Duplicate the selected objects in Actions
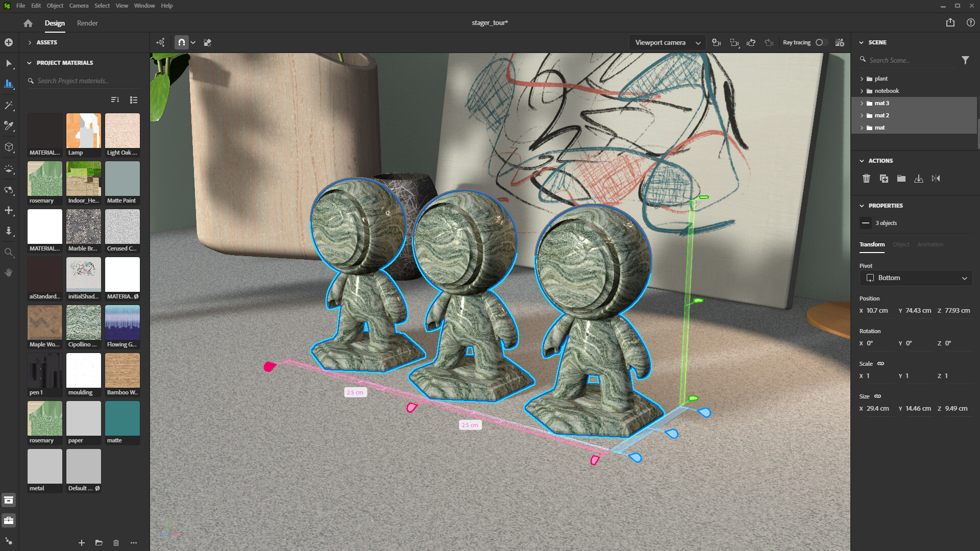Image resolution: width=980 pixels, height=551 pixels. 884,179
